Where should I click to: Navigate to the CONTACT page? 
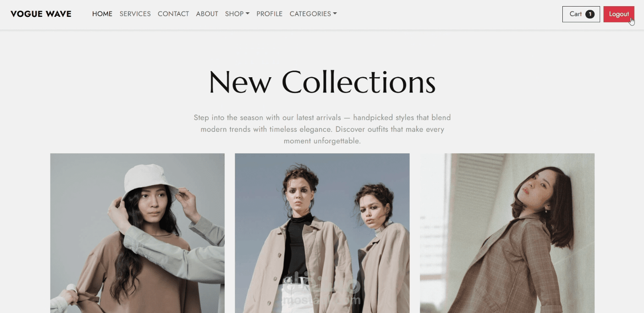[173, 14]
